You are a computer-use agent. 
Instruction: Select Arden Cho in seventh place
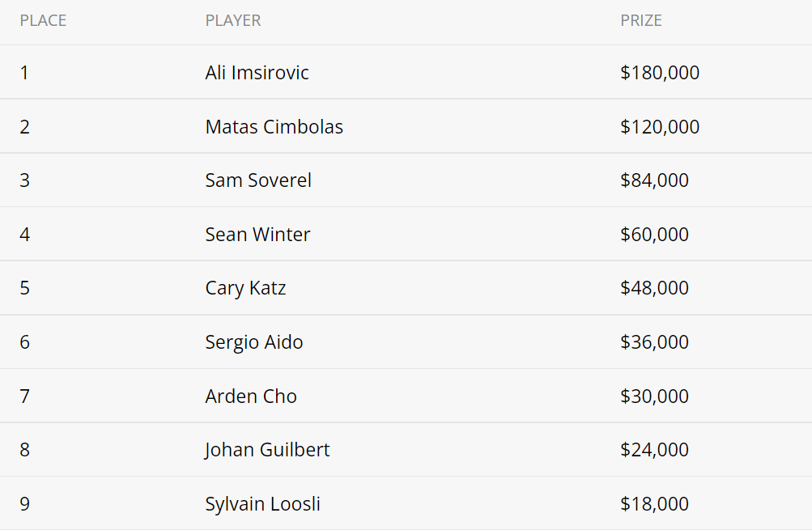[x=251, y=396]
